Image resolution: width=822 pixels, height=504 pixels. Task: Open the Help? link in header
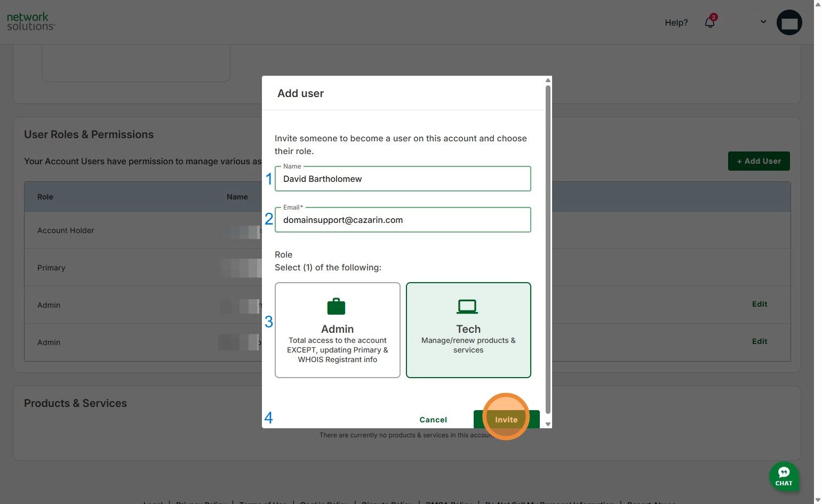coord(676,22)
